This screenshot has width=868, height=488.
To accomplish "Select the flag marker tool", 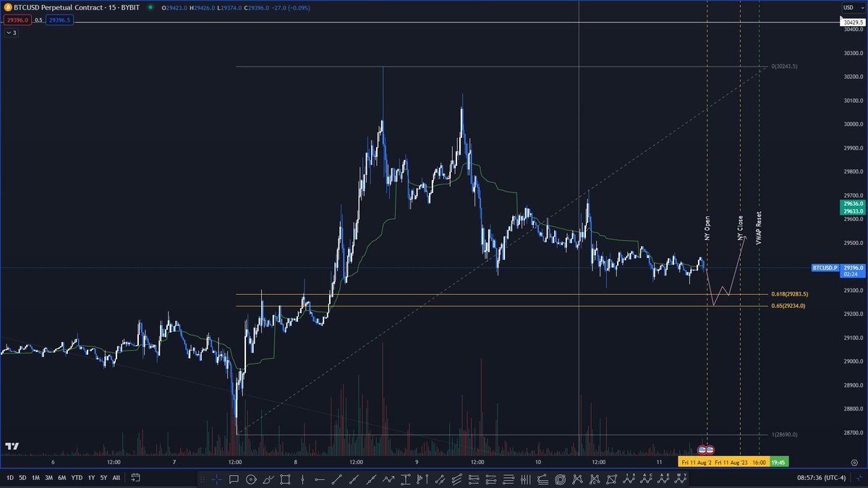I will point(422,479).
